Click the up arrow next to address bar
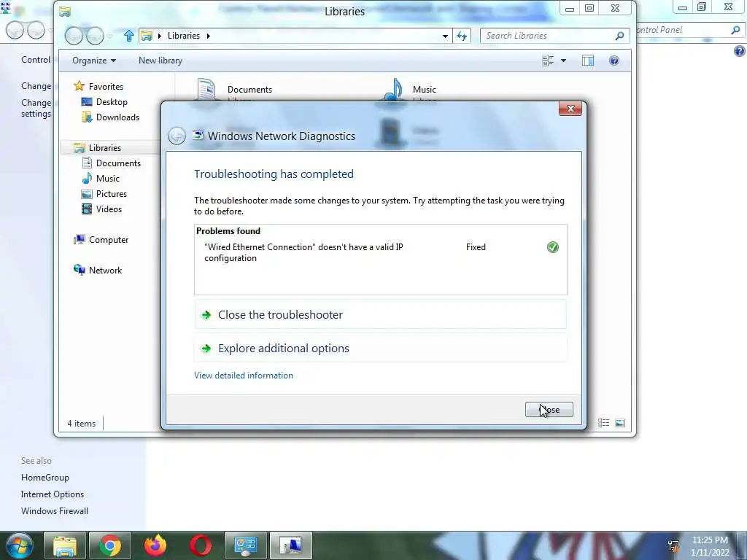747x560 pixels. (128, 36)
